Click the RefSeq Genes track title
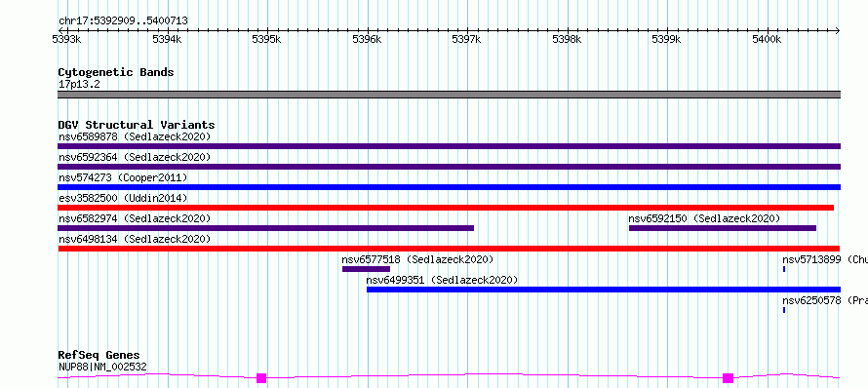This screenshot has width=868, height=388. point(99,355)
